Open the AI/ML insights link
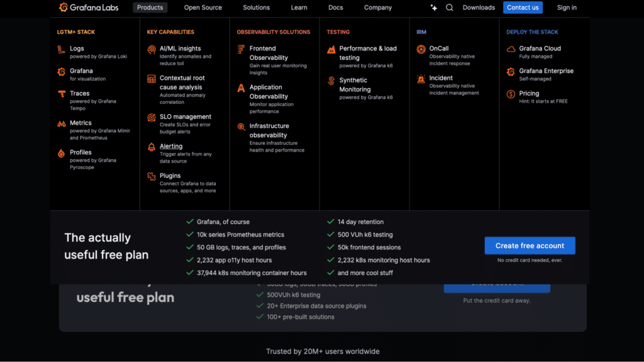This screenshot has height=362, width=644. click(x=180, y=48)
